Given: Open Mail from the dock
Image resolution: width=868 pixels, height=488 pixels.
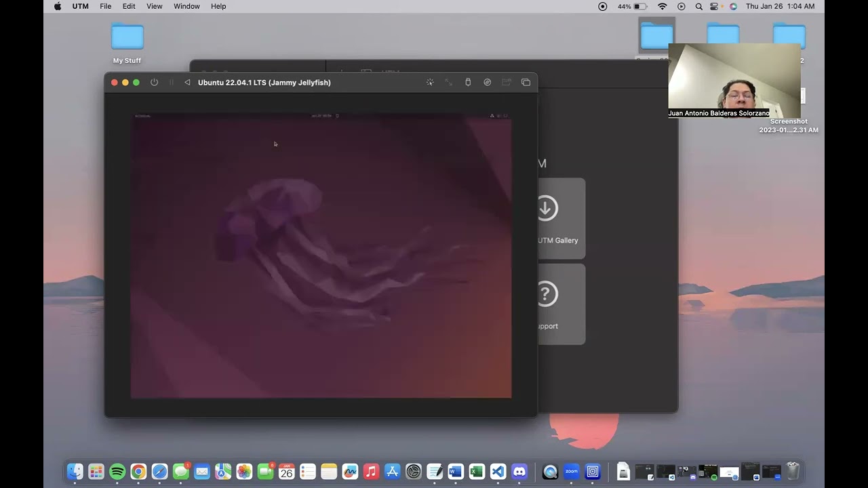Looking at the screenshot, I should point(202,471).
